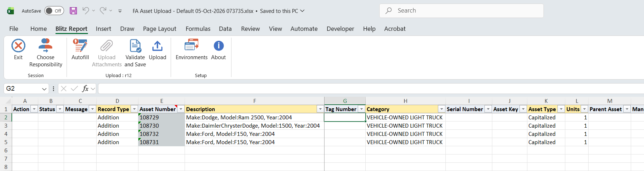Run the Autofill tool
The width and height of the screenshot is (644, 171).
[x=80, y=49]
